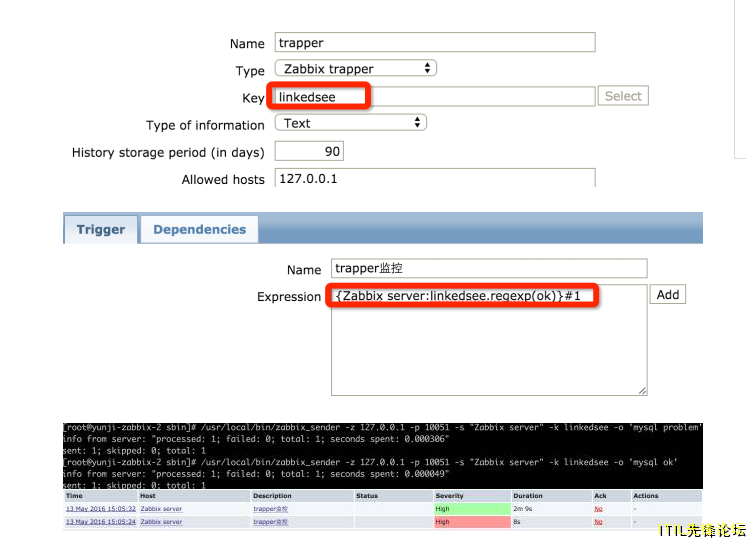The height and width of the screenshot is (541, 746).
Task: Click the Expression textarea resize handle
Action: [642, 391]
